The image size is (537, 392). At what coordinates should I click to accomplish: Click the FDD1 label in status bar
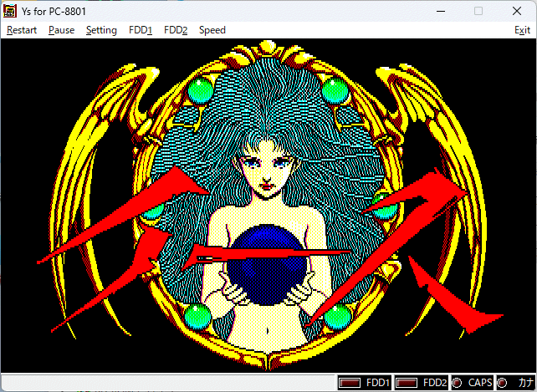tap(378, 383)
